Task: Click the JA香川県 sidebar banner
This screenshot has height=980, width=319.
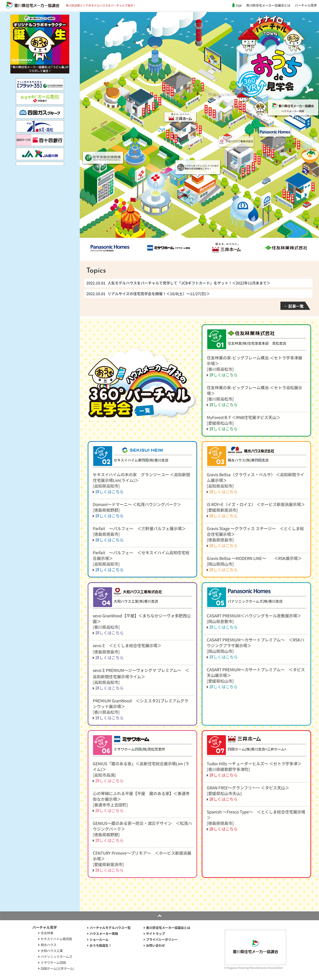Action: click(x=40, y=154)
